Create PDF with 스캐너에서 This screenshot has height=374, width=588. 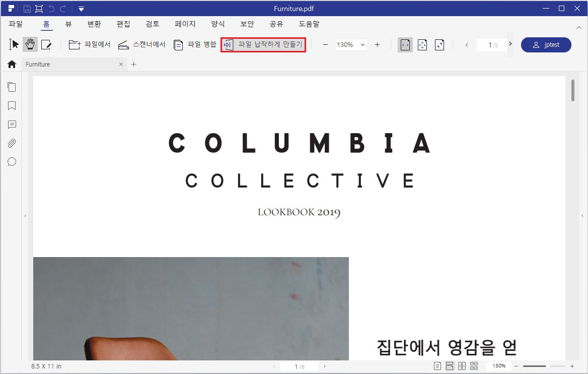click(142, 45)
